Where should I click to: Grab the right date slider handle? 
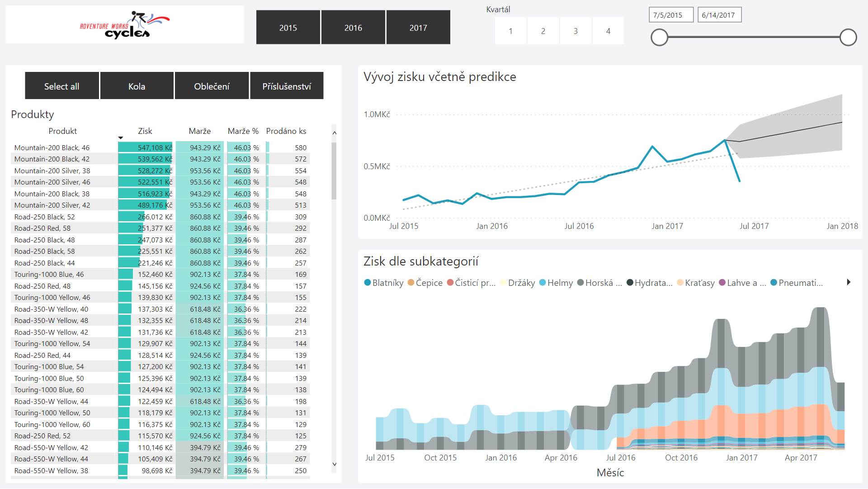click(848, 37)
